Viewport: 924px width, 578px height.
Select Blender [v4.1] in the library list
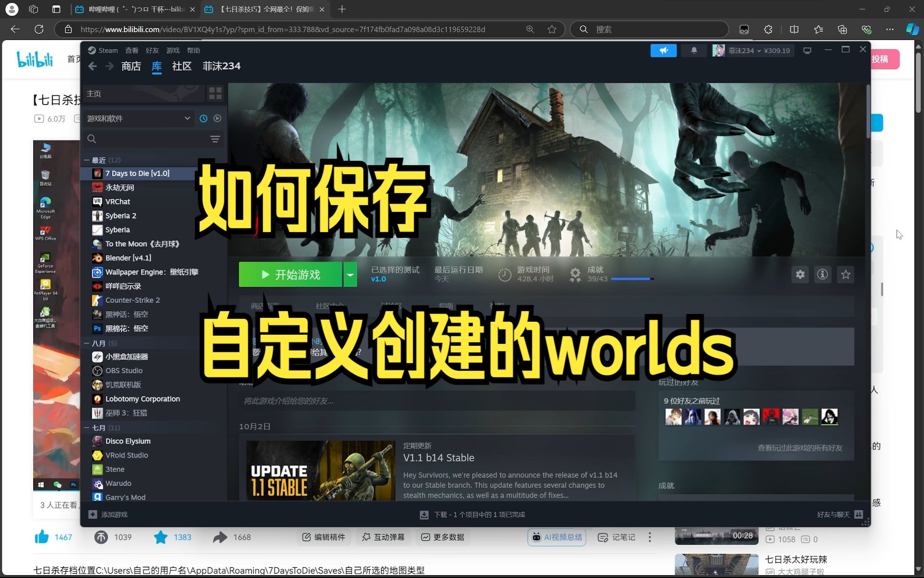[x=128, y=258]
